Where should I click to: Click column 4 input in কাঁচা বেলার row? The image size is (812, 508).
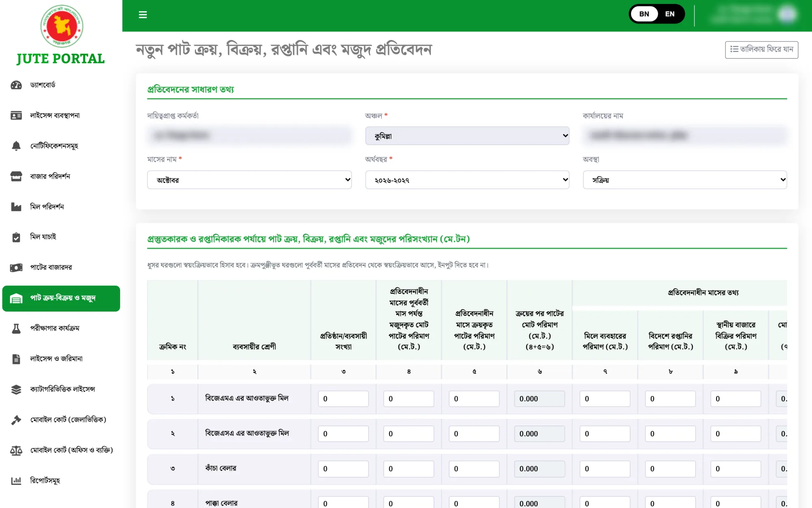pyautogui.click(x=409, y=469)
